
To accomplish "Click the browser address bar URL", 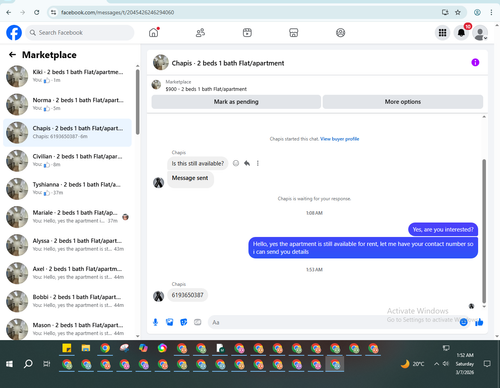I will pos(117,12).
